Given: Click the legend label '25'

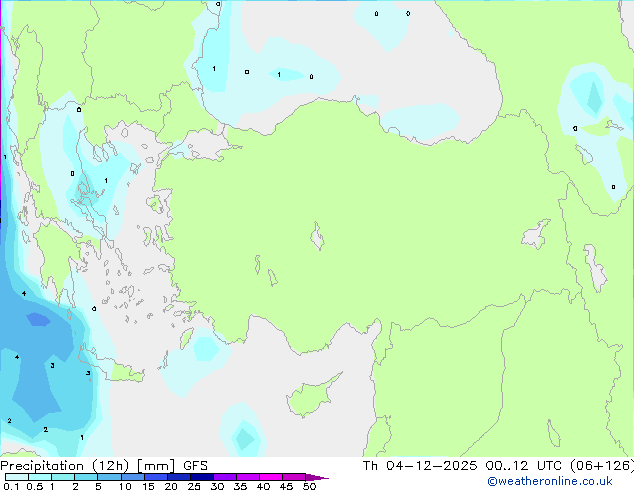Looking at the screenshot, I should [x=194, y=486].
